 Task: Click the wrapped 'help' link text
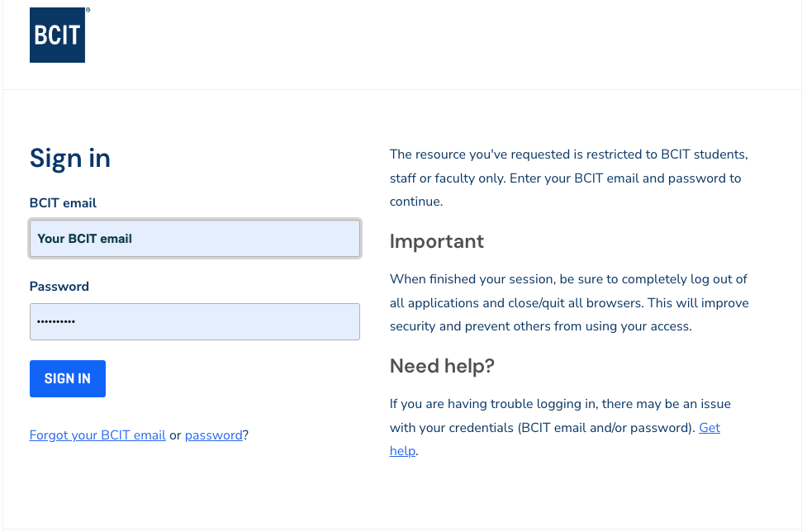point(402,451)
